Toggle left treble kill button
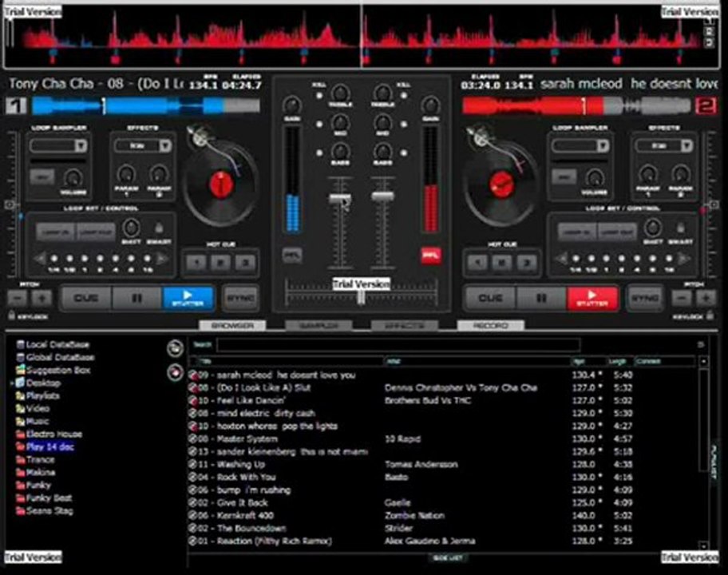The width and height of the screenshot is (728, 575). coord(319,96)
